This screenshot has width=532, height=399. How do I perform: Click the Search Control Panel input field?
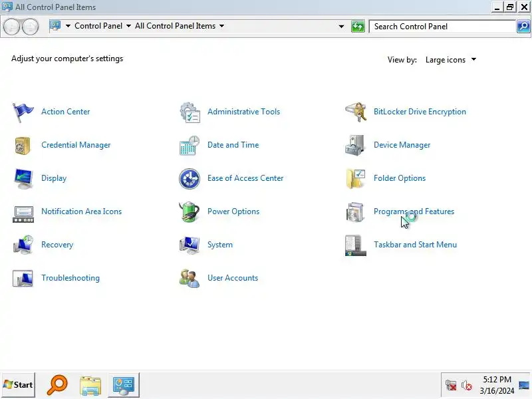(x=442, y=27)
